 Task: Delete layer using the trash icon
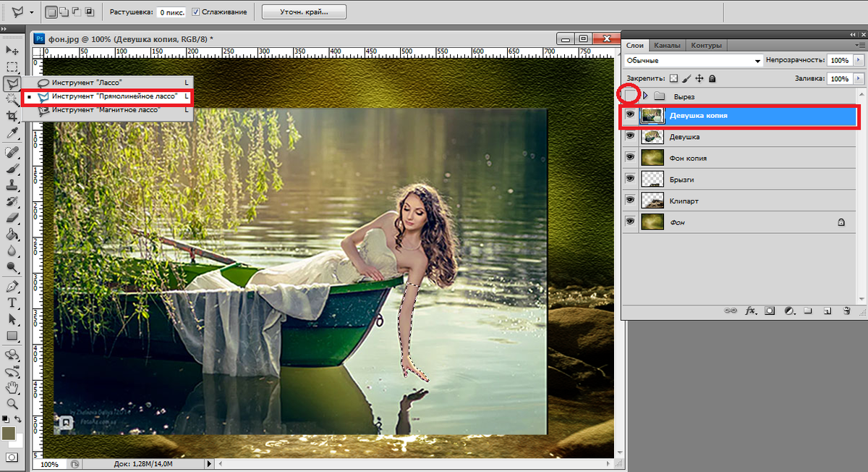point(846,311)
